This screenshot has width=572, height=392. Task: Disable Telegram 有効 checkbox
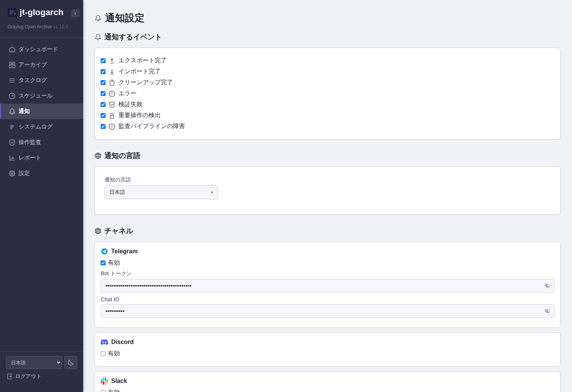coord(103,263)
